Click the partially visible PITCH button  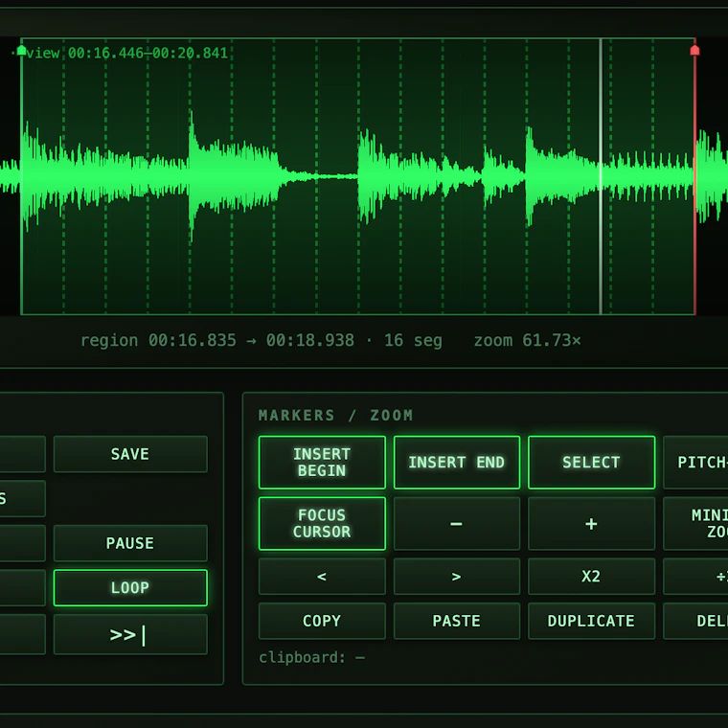(x=695, y=463)
